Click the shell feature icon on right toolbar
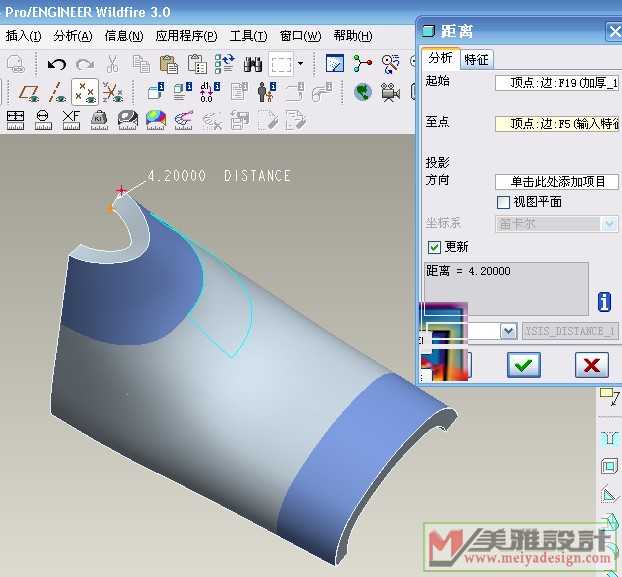The image size is (622, 577). click(x=609, y=467)
